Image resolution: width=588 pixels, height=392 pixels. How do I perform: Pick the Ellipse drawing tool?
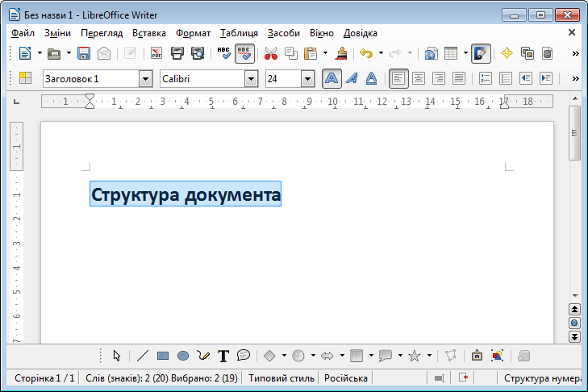click(x=183, y=355)
